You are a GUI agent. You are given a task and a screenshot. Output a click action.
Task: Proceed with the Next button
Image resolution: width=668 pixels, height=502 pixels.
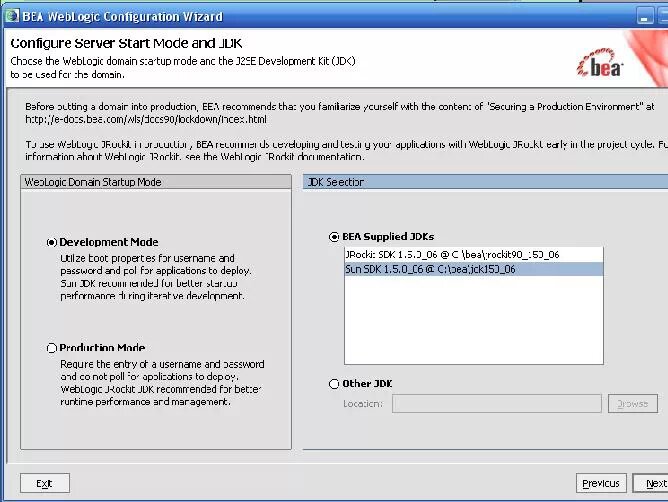click(651, 483)
